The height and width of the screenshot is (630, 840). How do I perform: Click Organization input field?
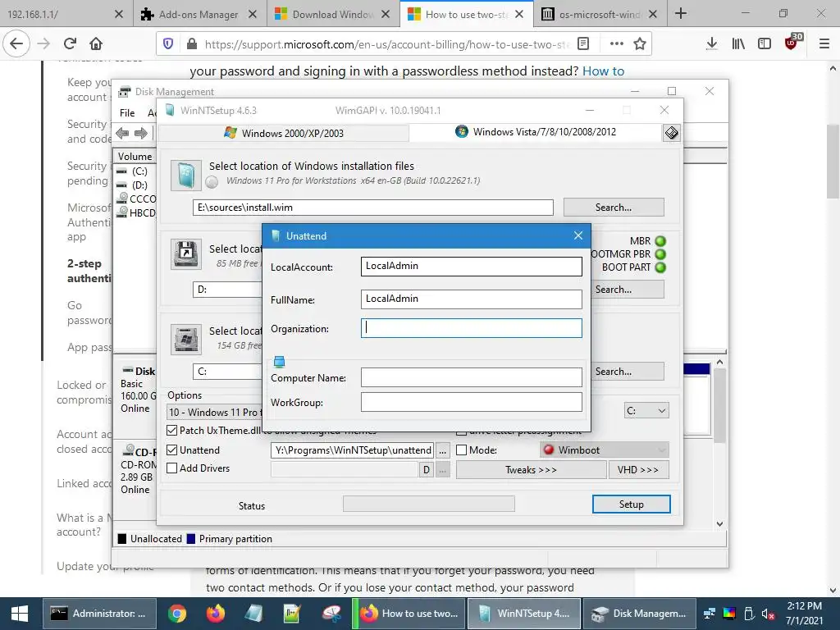[472, 328]
